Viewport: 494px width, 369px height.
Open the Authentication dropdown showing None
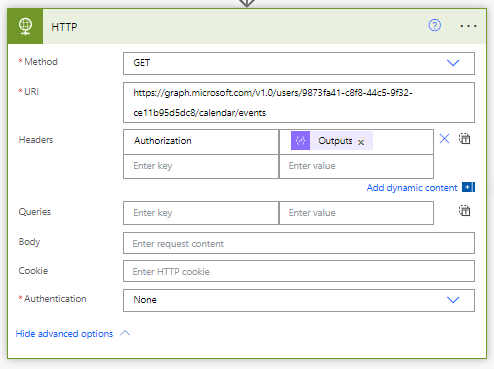299,300
